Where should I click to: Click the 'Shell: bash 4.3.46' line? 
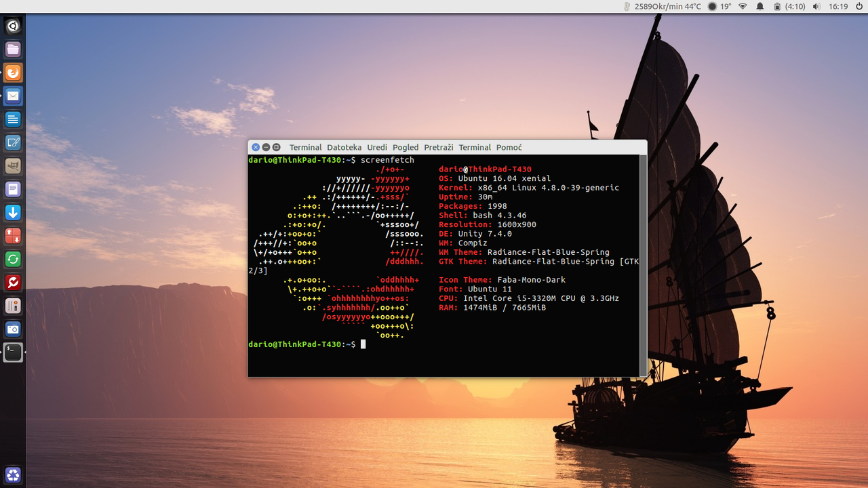482,216
